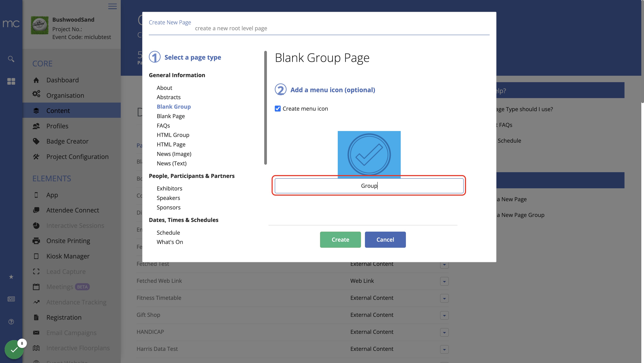
Task: Select the HTML Group page type
Action: coord(173,135)
